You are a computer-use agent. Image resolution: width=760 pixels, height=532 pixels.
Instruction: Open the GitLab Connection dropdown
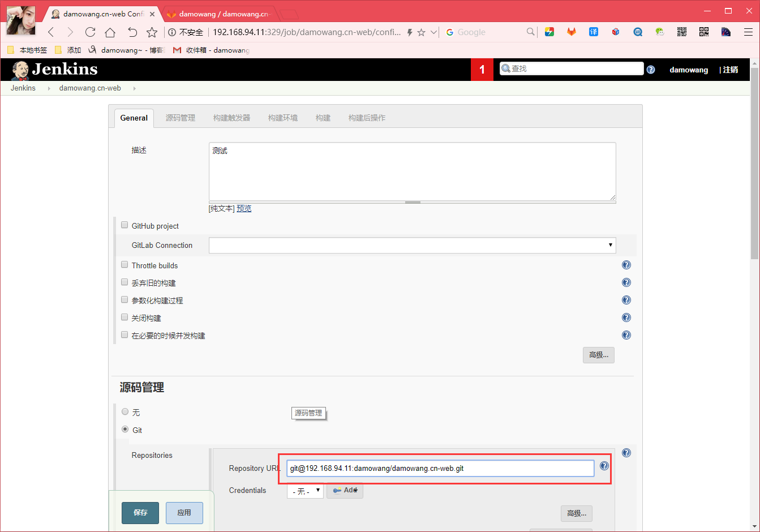[x=412, y=245]
